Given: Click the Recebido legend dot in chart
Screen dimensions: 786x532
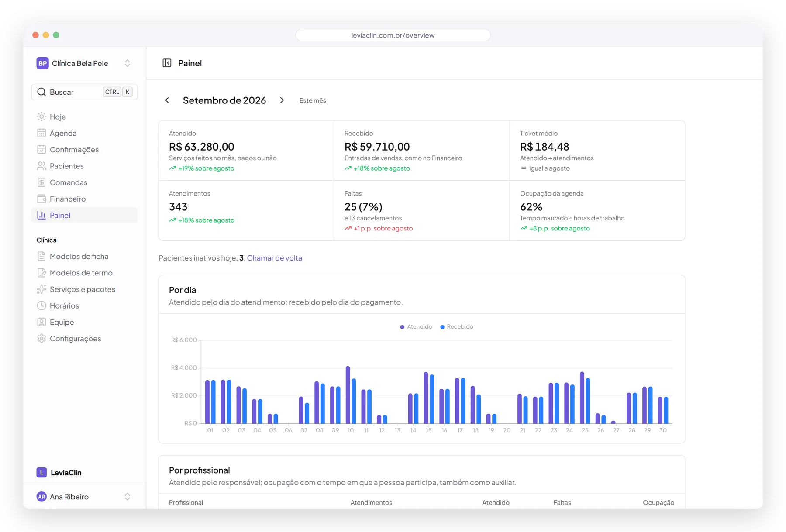Looking at the screenshot, I should pyautogui.click(x=442, y=327).
